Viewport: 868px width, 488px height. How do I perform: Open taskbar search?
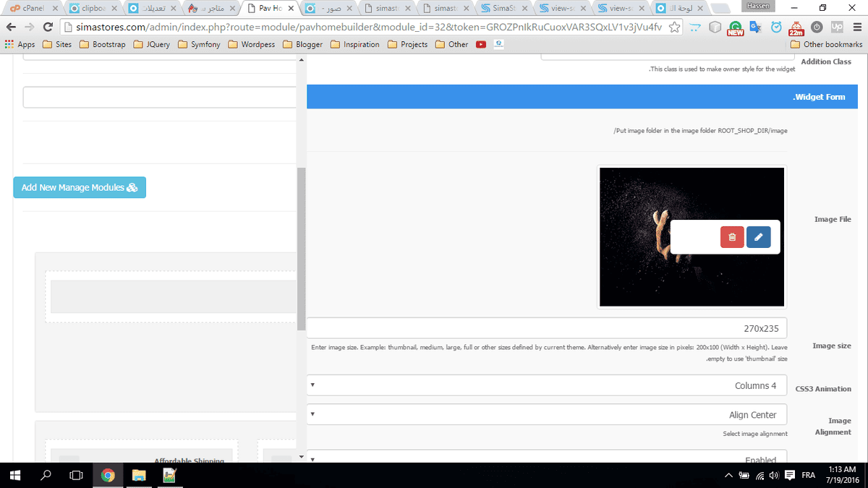tap(46, 475)
